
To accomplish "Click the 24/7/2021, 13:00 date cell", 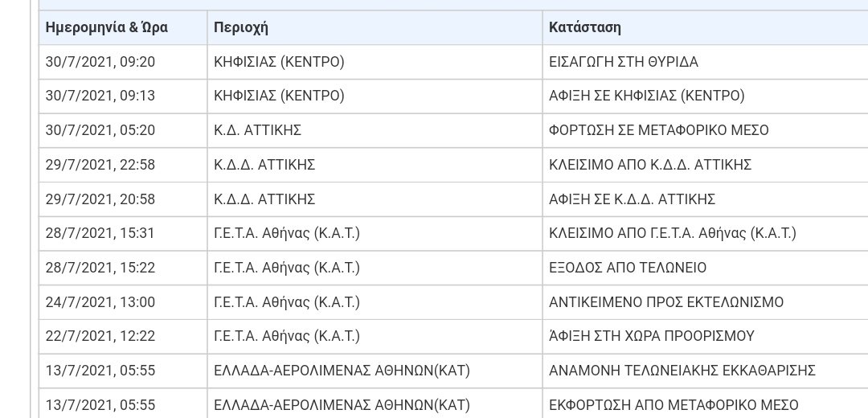I will coord(123,302).
